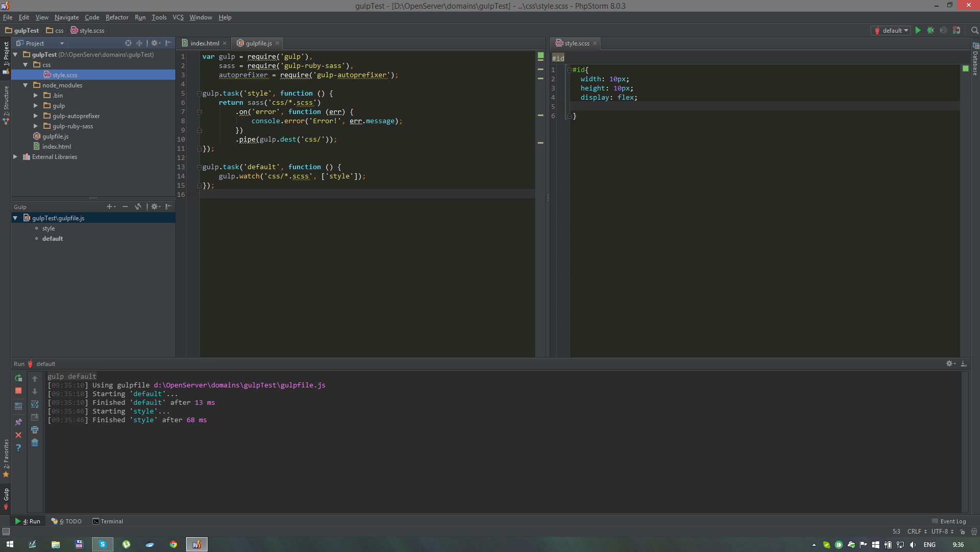The image size is (980, 552).
Task: Switch to index.html editor tab
Action: click(x=204, y=43)
